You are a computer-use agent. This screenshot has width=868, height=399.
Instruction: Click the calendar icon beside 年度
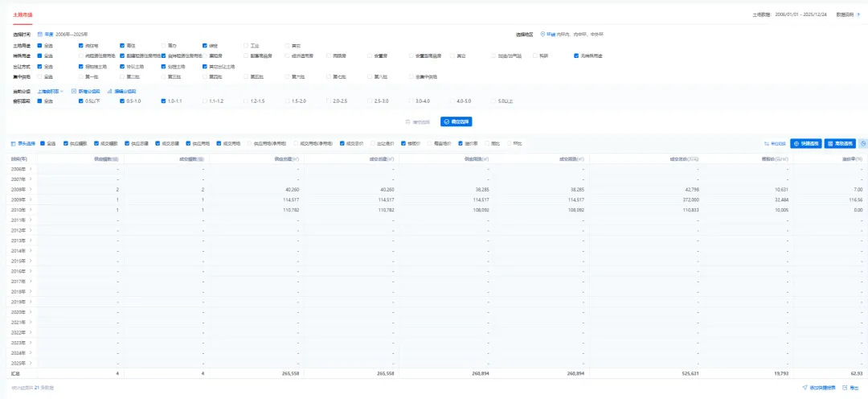point(40,35)
